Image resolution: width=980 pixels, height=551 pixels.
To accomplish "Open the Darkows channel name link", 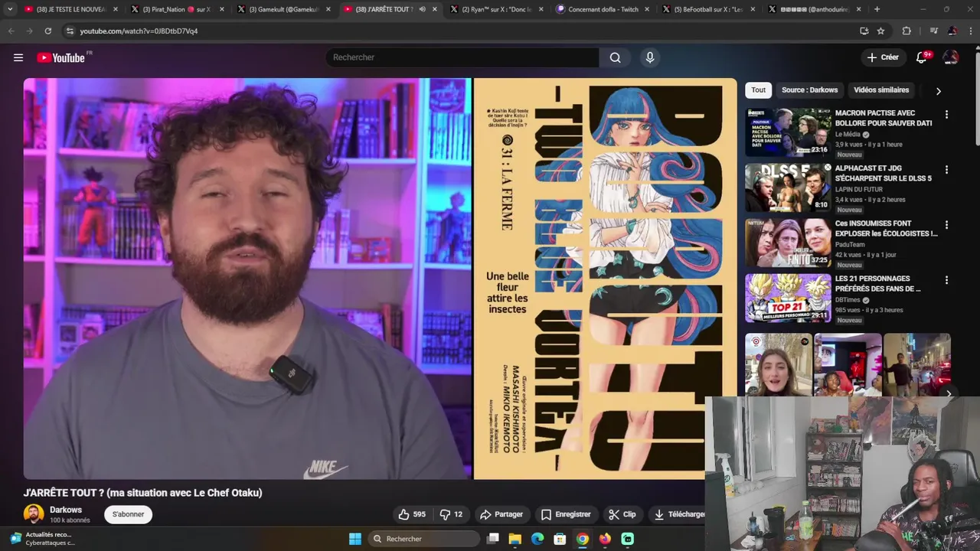I will click(x=66, y=510).
